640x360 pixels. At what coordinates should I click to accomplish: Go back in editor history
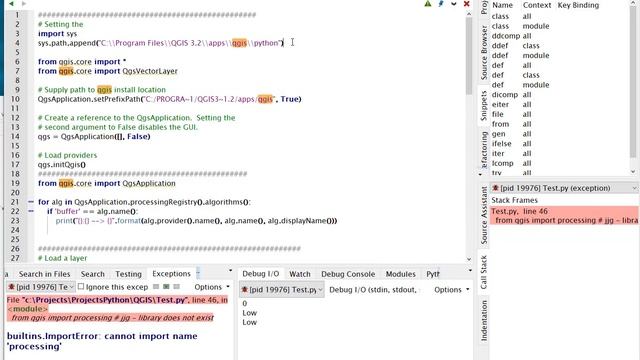[11, 4]
